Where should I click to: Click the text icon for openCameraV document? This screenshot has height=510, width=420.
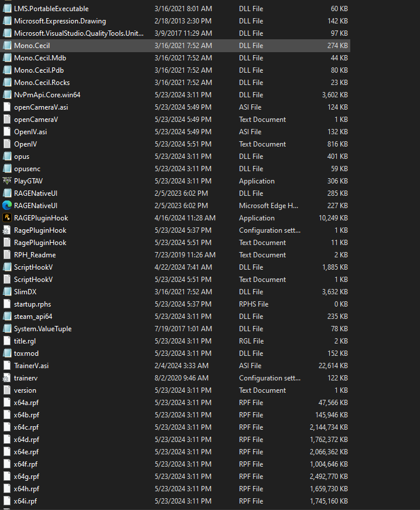pyautogui.click(x=7, y=120)
